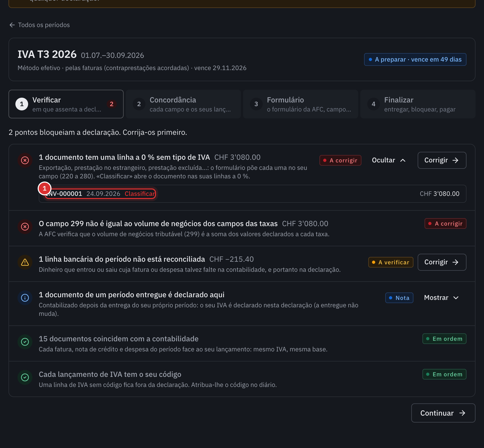Click the period dates 01.07.–30.09.2026
Viewport: 484px width, 448px height.
(113, 55)
